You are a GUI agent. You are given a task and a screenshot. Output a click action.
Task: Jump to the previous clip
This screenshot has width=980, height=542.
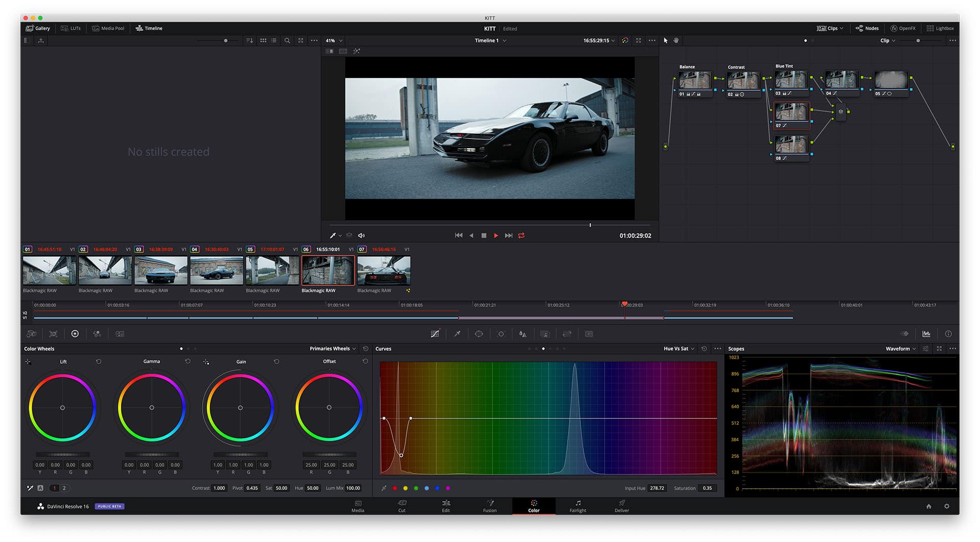(458, 235)
